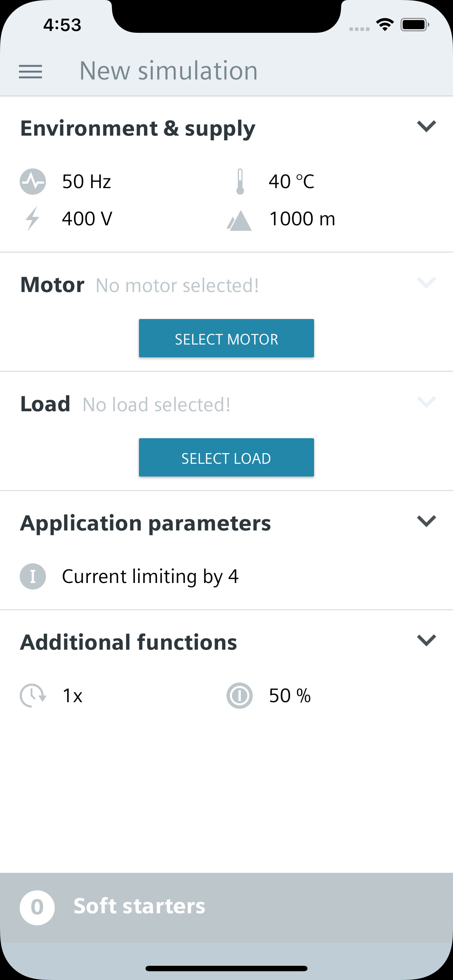Click the current limiting 'I' icon

34,576
